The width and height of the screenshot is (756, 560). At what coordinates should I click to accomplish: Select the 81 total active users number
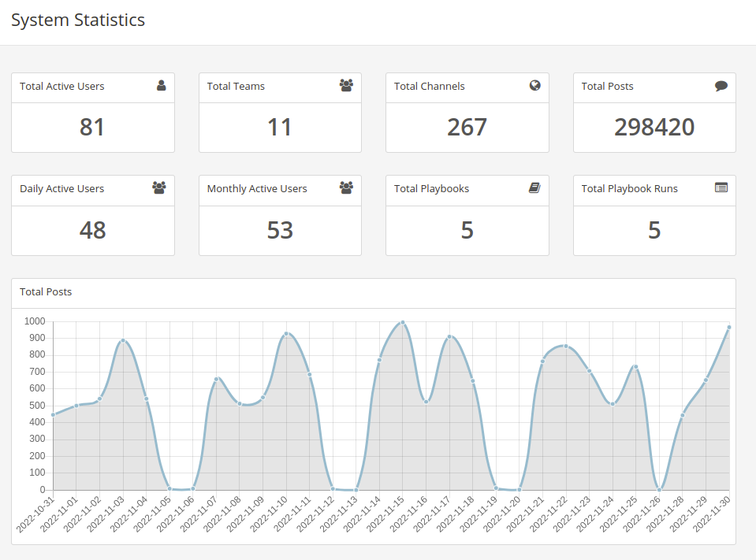pyautogui.click(x=92, y=127)
